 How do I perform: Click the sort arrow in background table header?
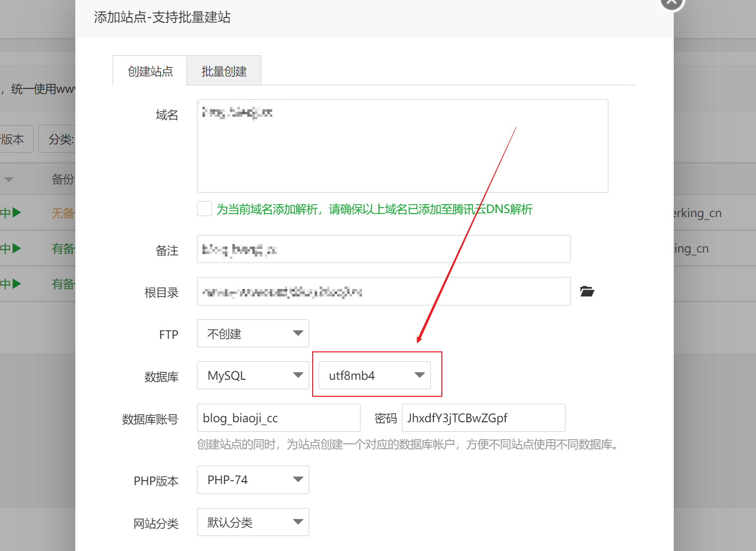click(x=8, y=179)
